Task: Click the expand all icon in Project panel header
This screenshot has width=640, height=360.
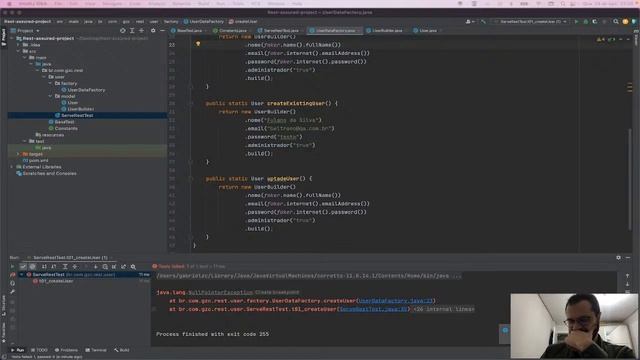Action: [132, 31]
